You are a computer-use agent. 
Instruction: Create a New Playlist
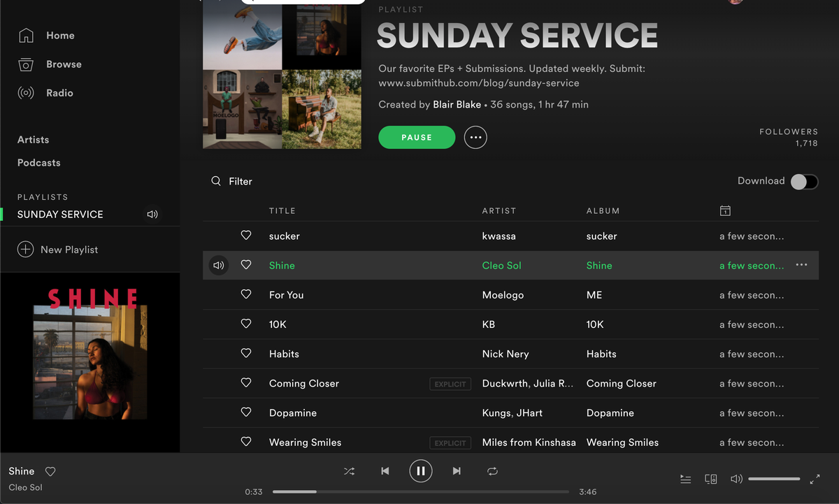(57, 250)
